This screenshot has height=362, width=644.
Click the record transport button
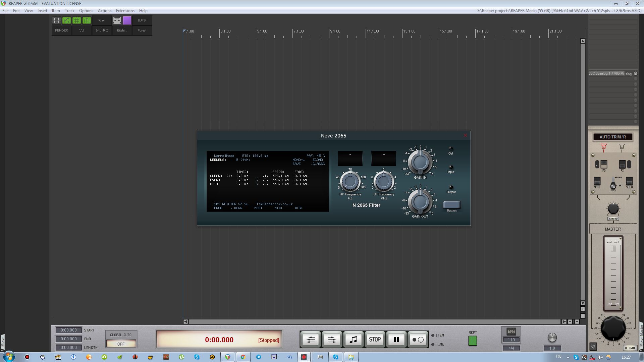(418, 340)
